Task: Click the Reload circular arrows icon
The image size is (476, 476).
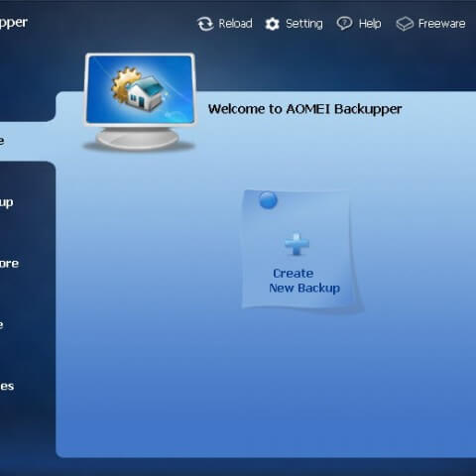Action: (205, 24)
